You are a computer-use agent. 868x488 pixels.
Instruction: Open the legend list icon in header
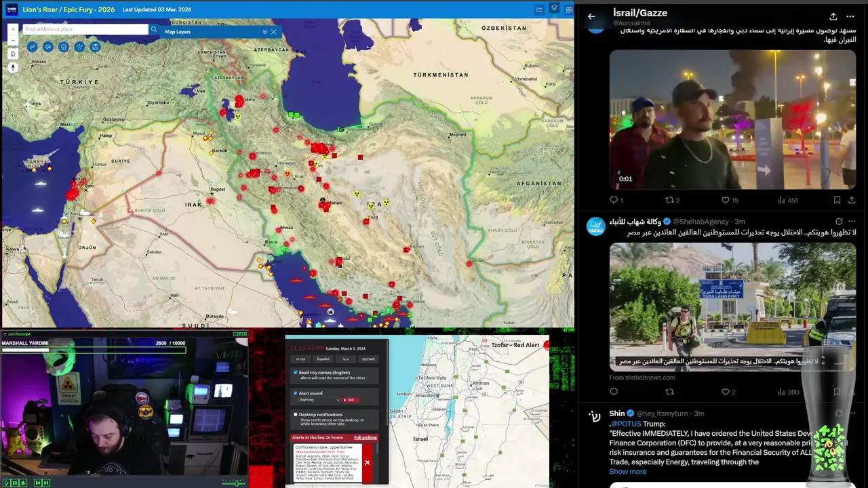pos(539,9)
